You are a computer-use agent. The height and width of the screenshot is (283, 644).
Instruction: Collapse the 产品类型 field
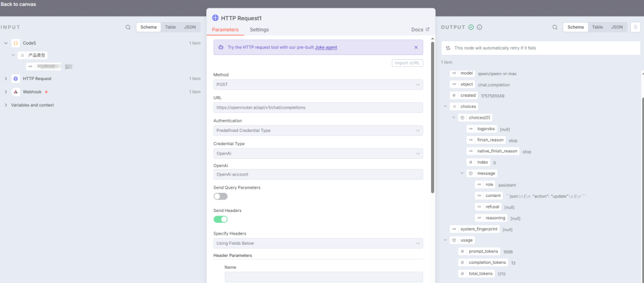[x=13, y=55]
